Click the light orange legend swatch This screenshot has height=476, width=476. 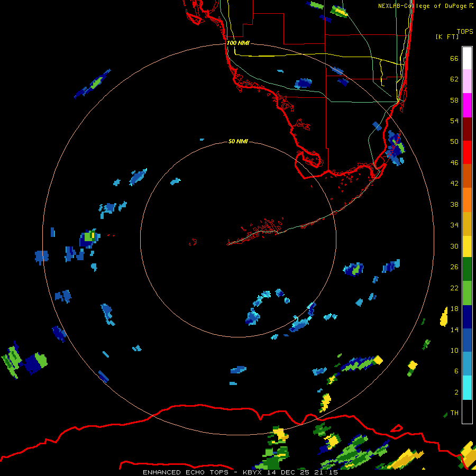pyautogui.click(x=467, y=200)
